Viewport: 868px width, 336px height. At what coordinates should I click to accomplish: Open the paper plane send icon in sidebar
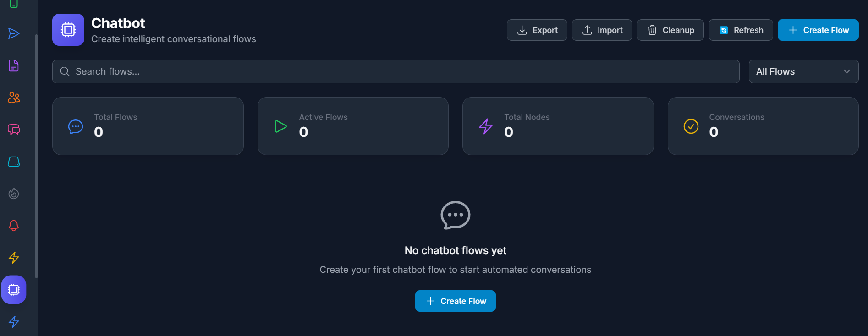[x=14, y=33]
